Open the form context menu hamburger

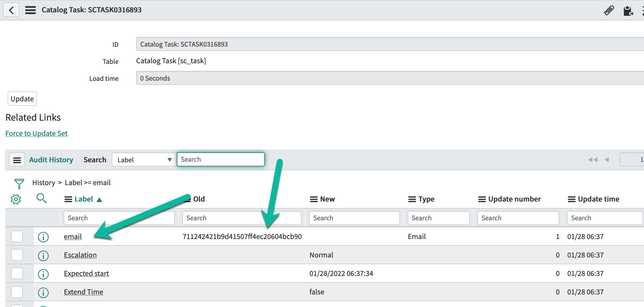30,10
